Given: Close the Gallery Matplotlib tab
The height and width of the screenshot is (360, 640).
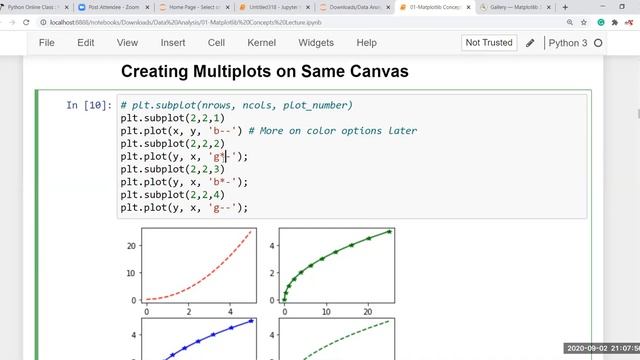Looking at the screenshot, I should click(549, 7).
